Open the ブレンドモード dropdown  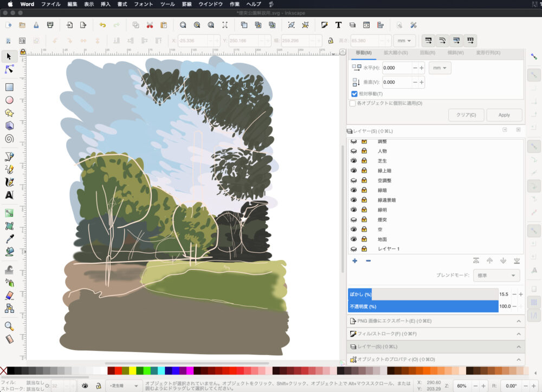point(496,276)
